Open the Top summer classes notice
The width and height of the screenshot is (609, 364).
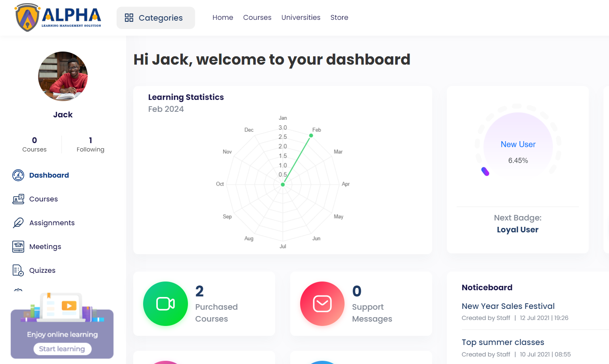click(x=503, y=342)
